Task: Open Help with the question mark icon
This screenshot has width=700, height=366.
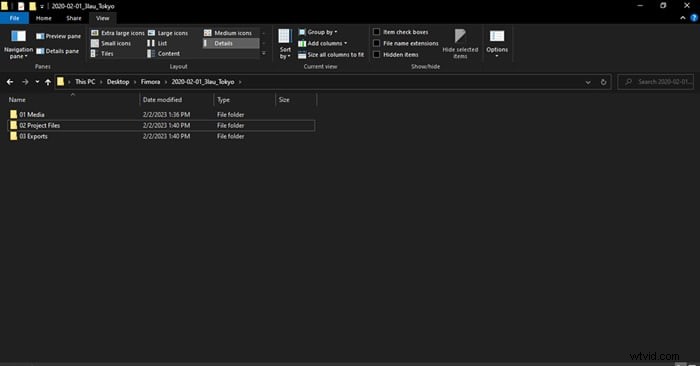Action: click(x=694, y=18)
